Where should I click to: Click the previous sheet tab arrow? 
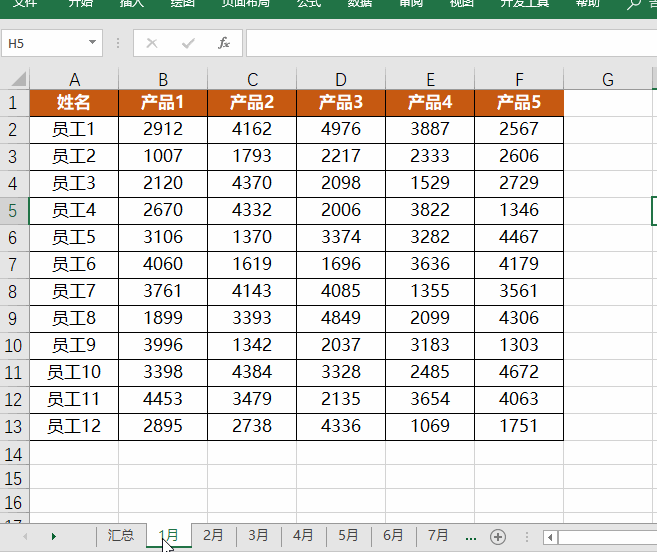tap(25, 536)
